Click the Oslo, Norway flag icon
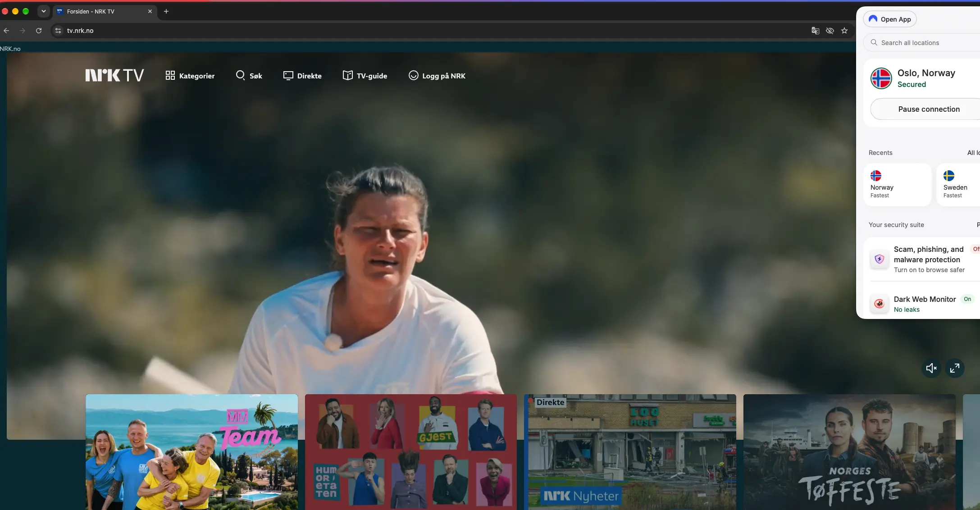 [x=881, y=78]
